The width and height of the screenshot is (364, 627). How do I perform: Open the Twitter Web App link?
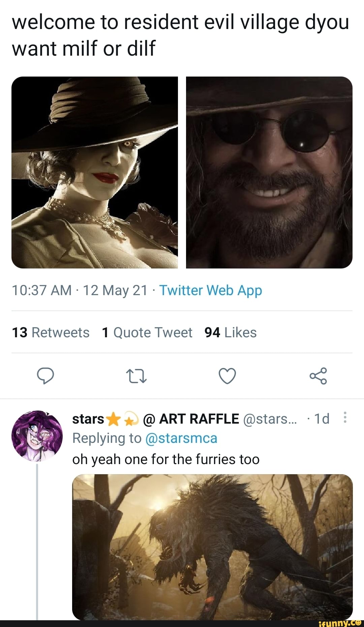(x=211, y=290)
